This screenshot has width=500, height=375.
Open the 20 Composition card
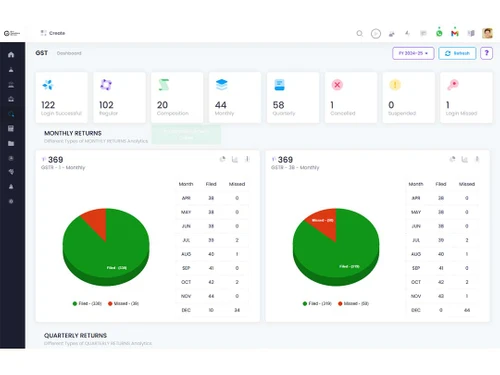(177, 98)
